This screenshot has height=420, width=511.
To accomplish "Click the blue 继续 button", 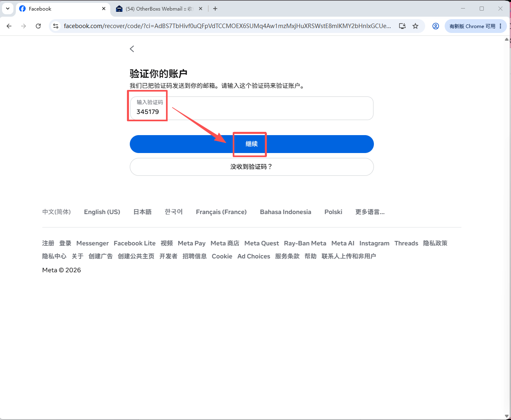I will tap(251, 144).
